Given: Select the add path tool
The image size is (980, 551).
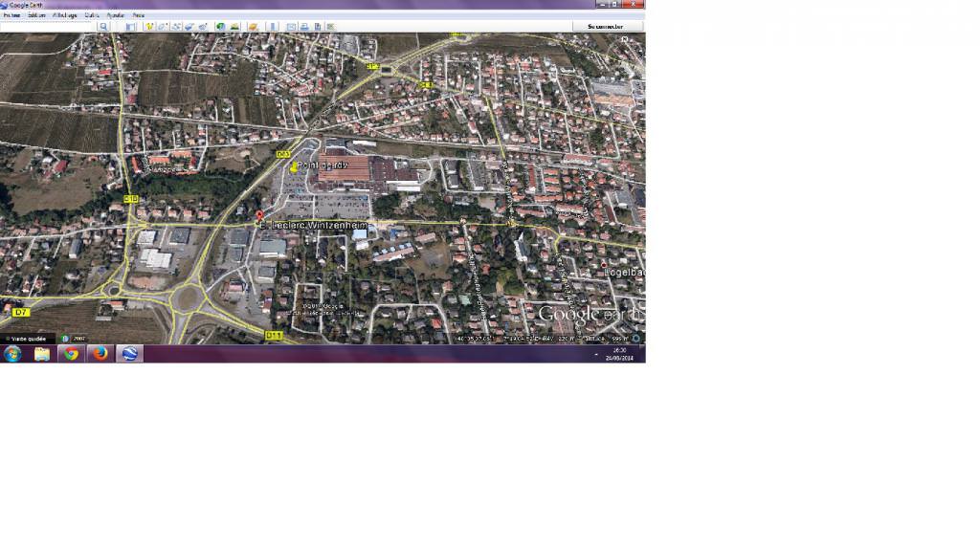Looking at the screenshot, I should [176, 26].
